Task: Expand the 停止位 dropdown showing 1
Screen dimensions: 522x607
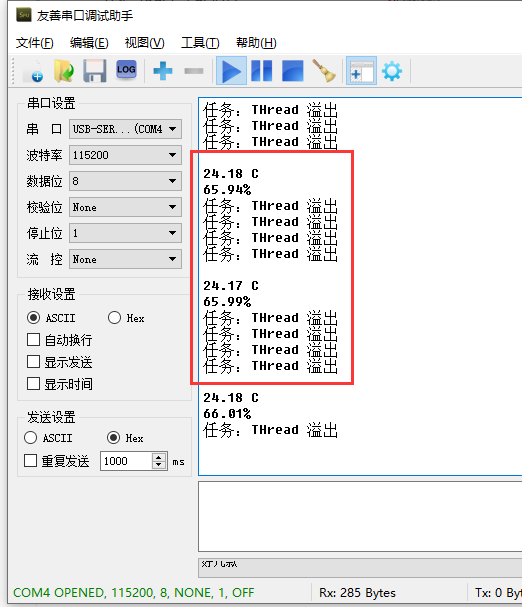Action: [x=125, y=233]
